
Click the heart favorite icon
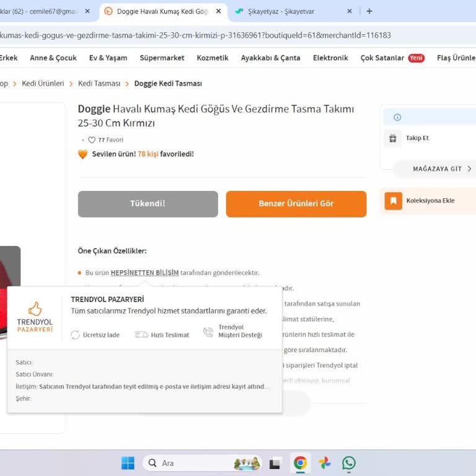(92, 140)
